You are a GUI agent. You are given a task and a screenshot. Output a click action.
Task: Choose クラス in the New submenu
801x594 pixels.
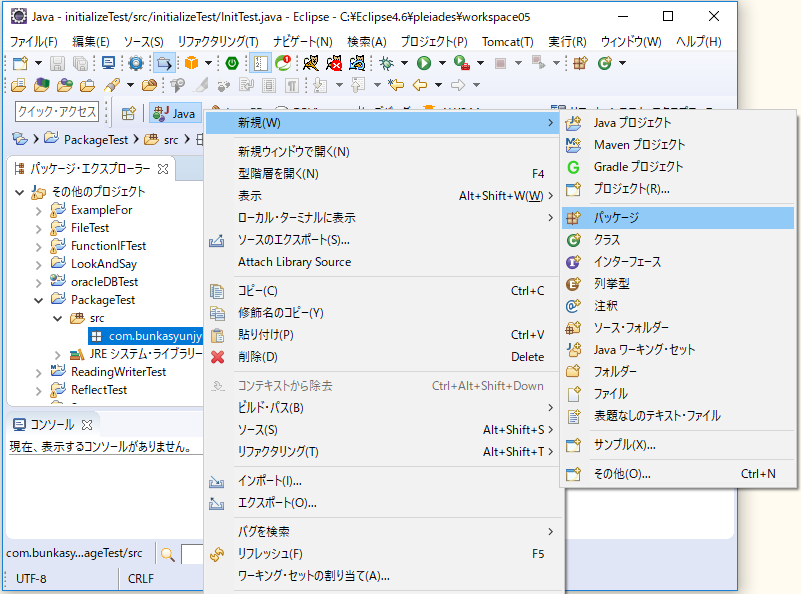(678, 240)
